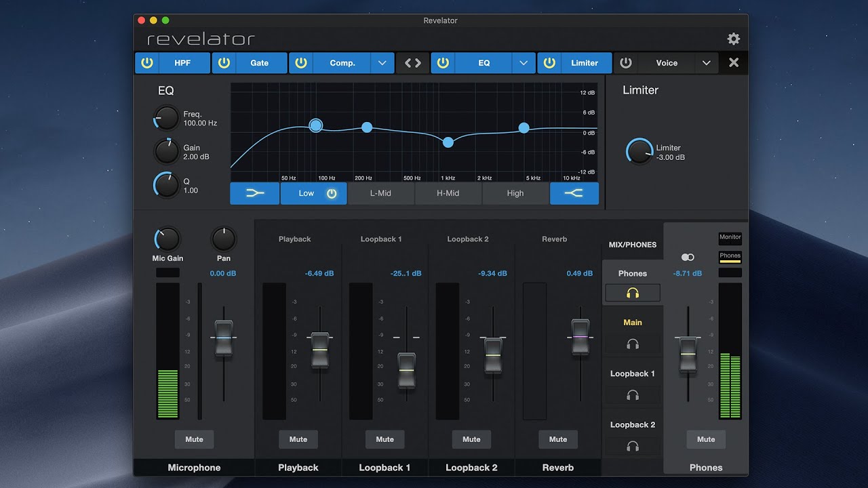Click the High band EQ curve point
The height and width of the screenshot is (488, 868).
(x=524, y=127)
